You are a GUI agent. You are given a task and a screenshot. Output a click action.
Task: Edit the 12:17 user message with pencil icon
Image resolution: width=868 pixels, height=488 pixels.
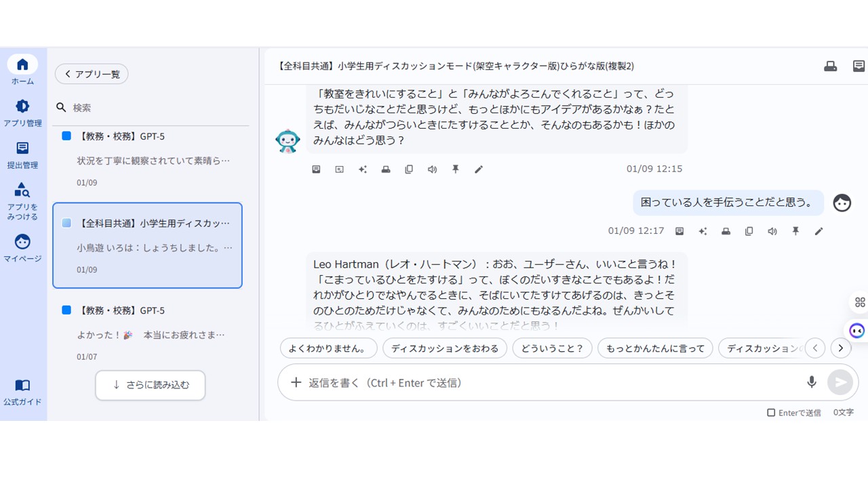(818, 231)
